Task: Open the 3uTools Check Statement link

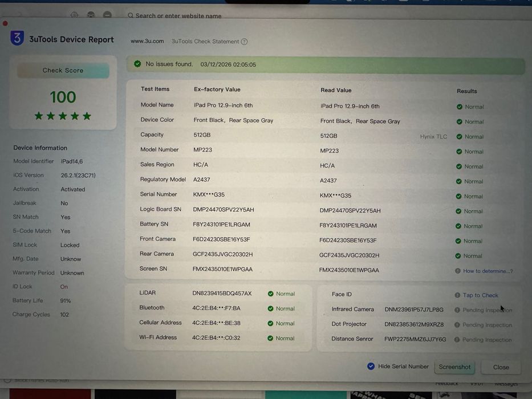Action: click(x=205, y=42)
